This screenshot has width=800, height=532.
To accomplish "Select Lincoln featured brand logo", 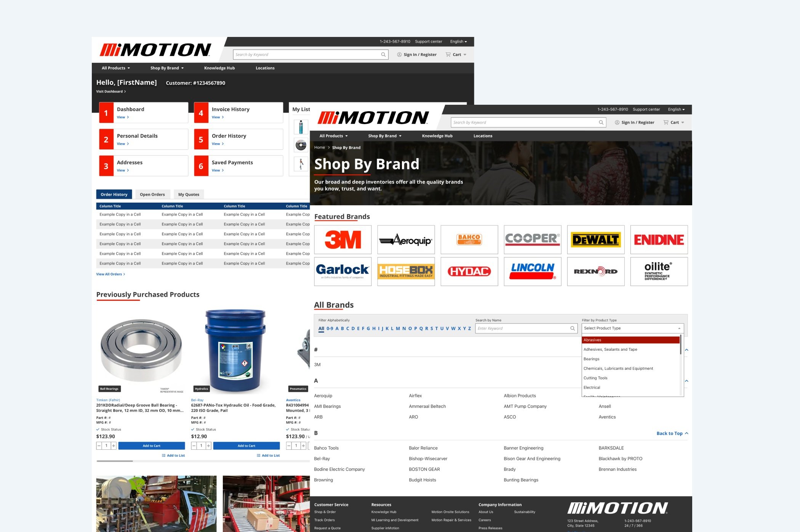I will [533, 272].
